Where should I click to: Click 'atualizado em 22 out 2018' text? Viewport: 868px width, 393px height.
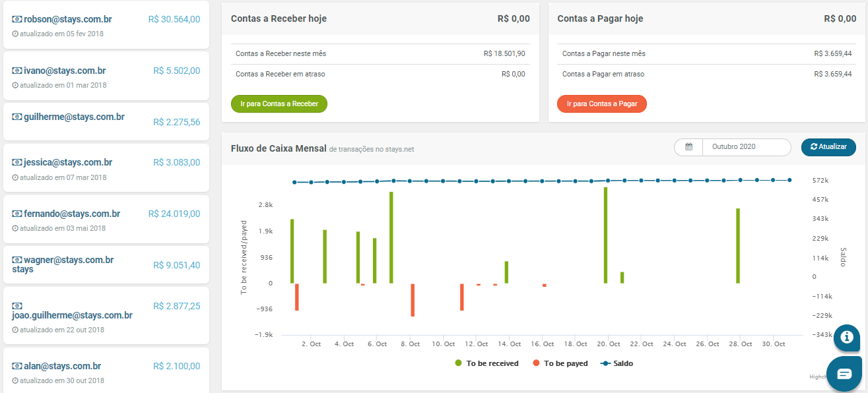(62, 330)
